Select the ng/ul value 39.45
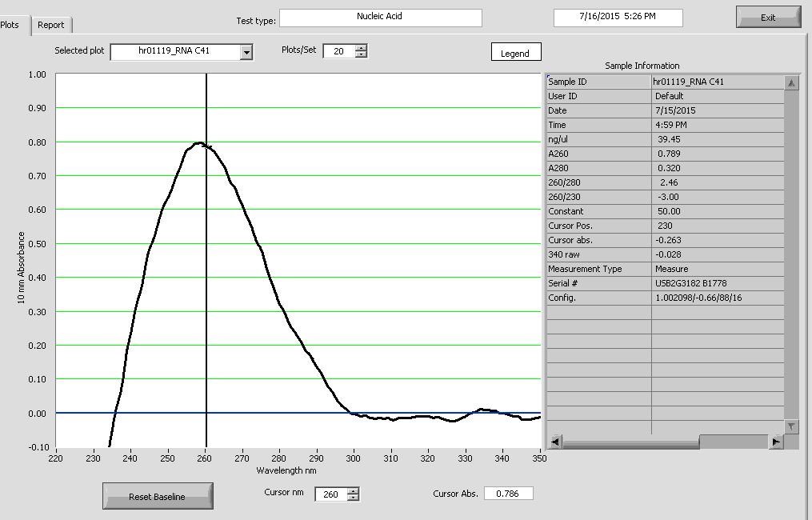This screenshot has width=812, height=520. 718,139
